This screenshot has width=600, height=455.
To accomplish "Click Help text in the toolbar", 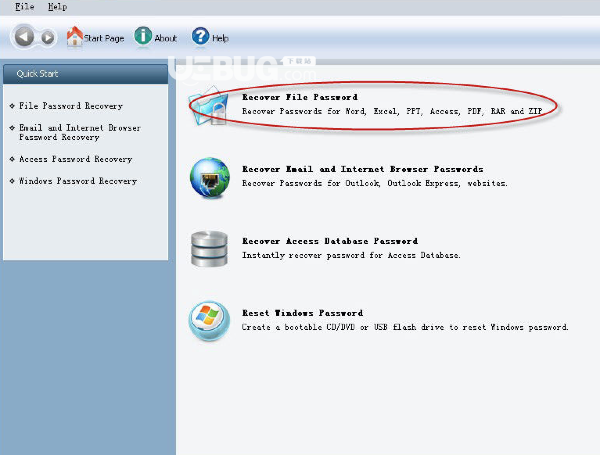I will (220, 38).
